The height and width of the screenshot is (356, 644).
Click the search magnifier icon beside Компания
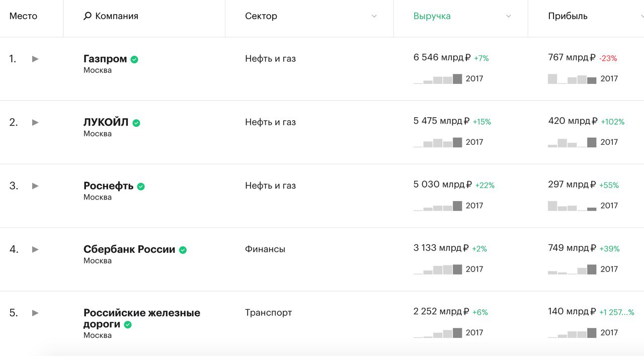click(x=88, y=16)
